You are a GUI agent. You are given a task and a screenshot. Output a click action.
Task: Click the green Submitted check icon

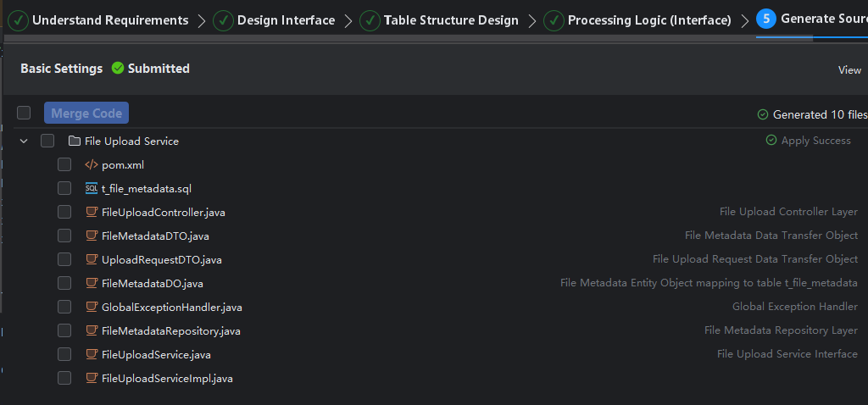118,69
